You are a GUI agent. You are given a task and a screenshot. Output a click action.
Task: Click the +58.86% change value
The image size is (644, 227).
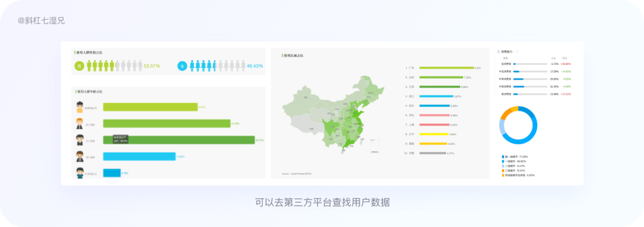(565, 64)
